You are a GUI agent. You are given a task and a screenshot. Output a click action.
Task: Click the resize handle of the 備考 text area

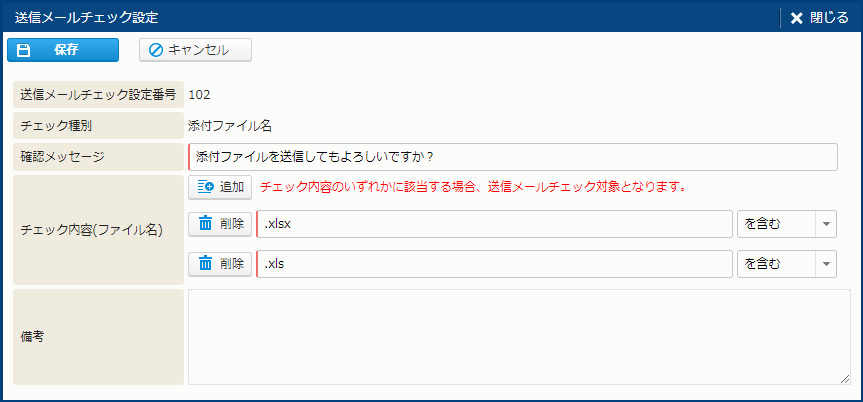[x=831, y=378]
